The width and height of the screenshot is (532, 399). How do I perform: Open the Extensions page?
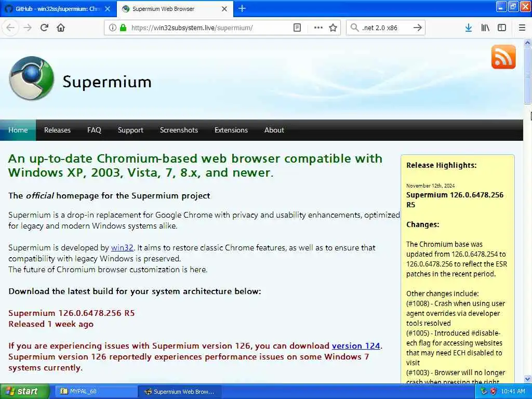tap(231, 130)
